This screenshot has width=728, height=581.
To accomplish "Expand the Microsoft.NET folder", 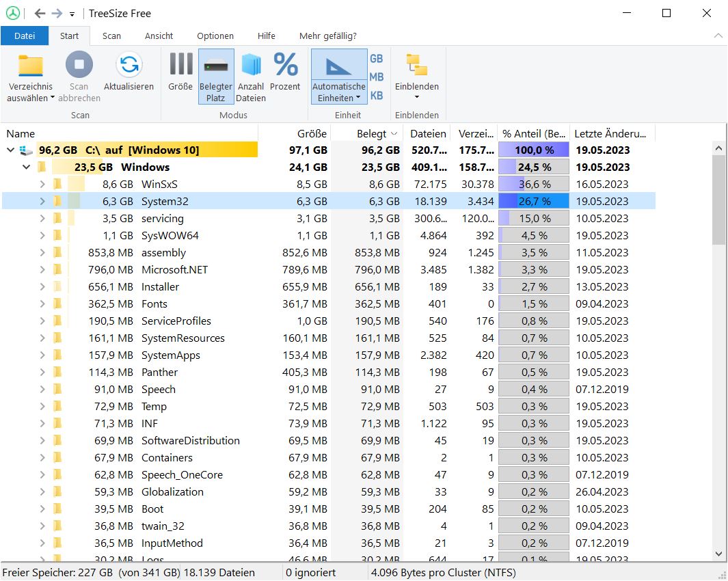I will (x=42, y=270).
